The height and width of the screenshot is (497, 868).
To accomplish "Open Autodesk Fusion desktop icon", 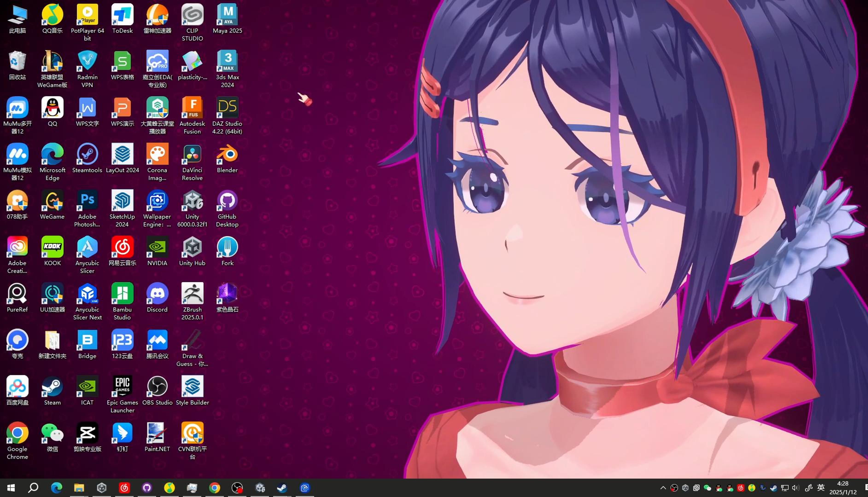I will [192, 116].
